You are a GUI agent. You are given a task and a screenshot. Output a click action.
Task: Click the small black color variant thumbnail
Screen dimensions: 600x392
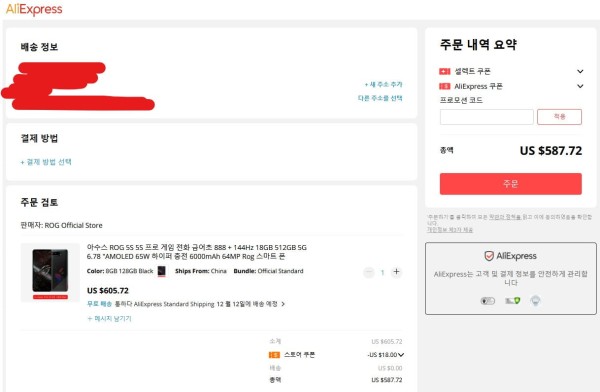point(161,271)
